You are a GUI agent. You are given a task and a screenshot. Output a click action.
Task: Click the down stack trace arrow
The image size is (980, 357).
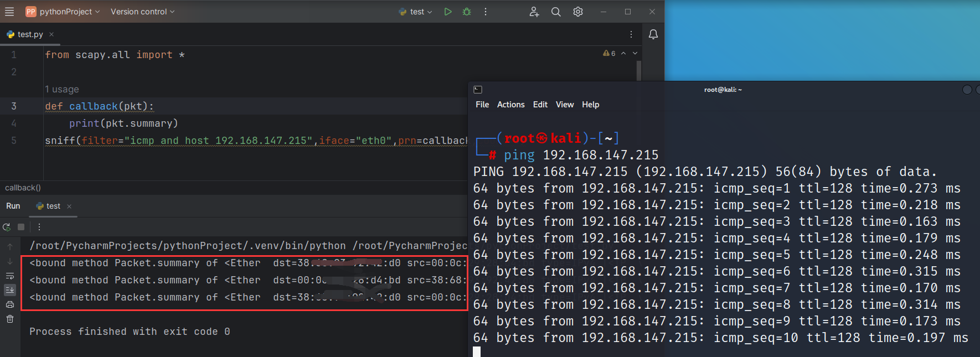tap(10, 261)
